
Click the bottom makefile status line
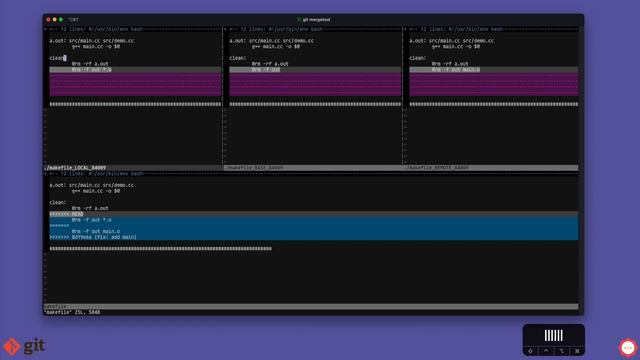(x=311, y=307)
